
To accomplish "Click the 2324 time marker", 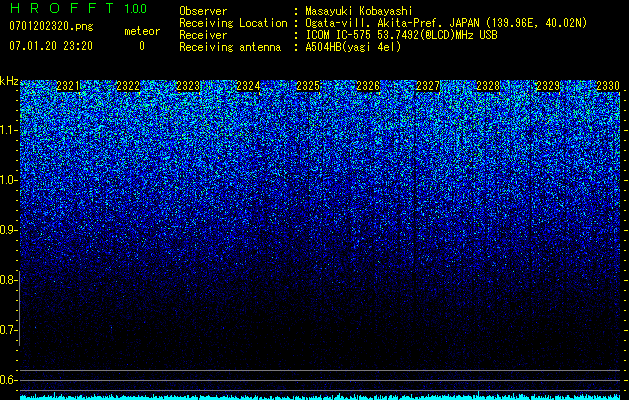I will pos(248,86).
